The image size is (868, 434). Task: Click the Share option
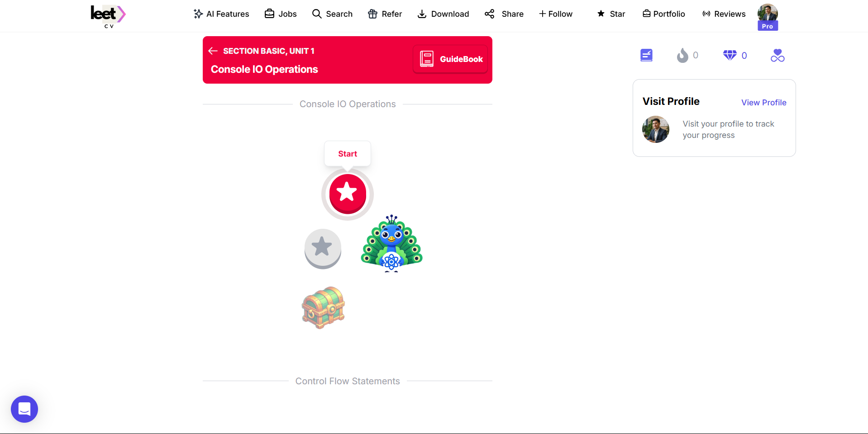504,14
